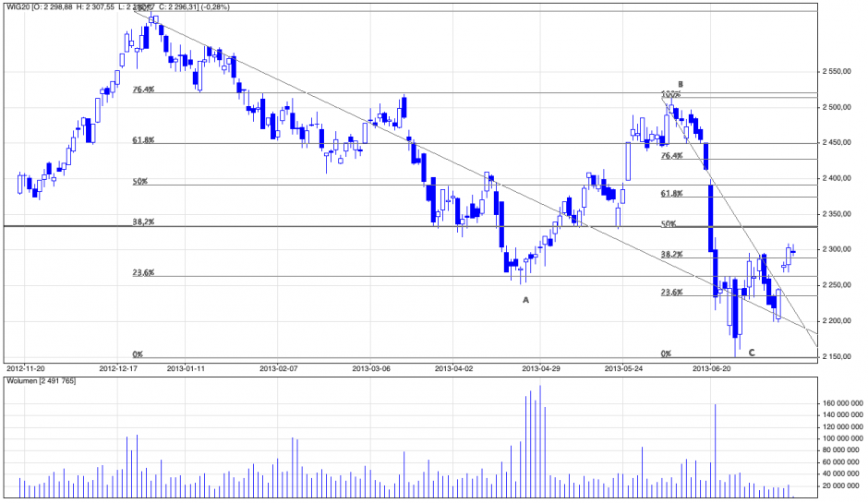
Task: Select the right-side 100% Fibonacci label
Action: pos(670,94)
